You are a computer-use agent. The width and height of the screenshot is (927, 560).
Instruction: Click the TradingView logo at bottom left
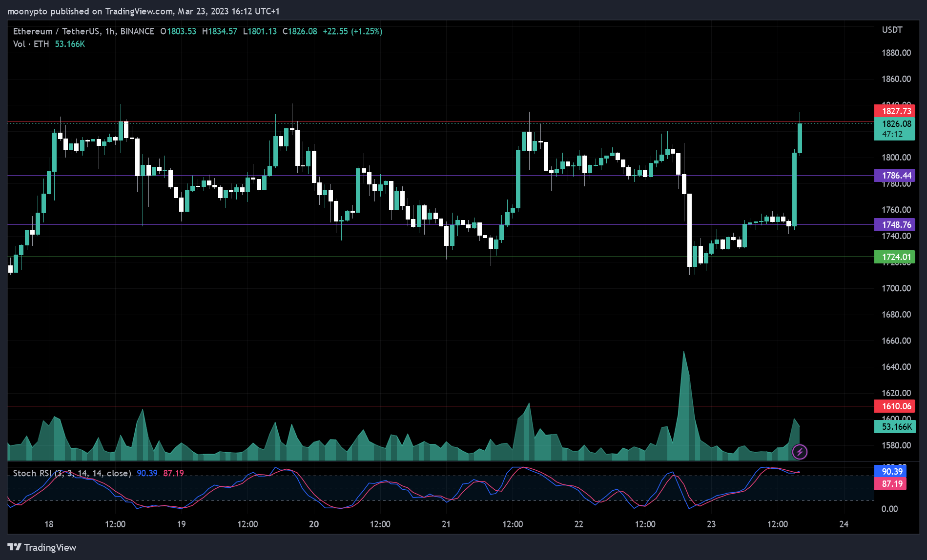coord(42,547)
